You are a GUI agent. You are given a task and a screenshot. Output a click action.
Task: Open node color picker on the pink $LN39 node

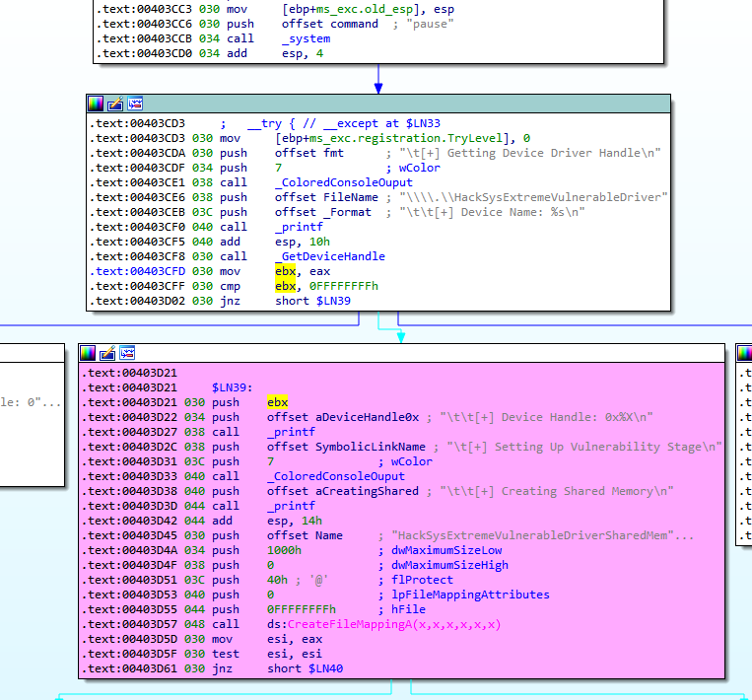88,353
